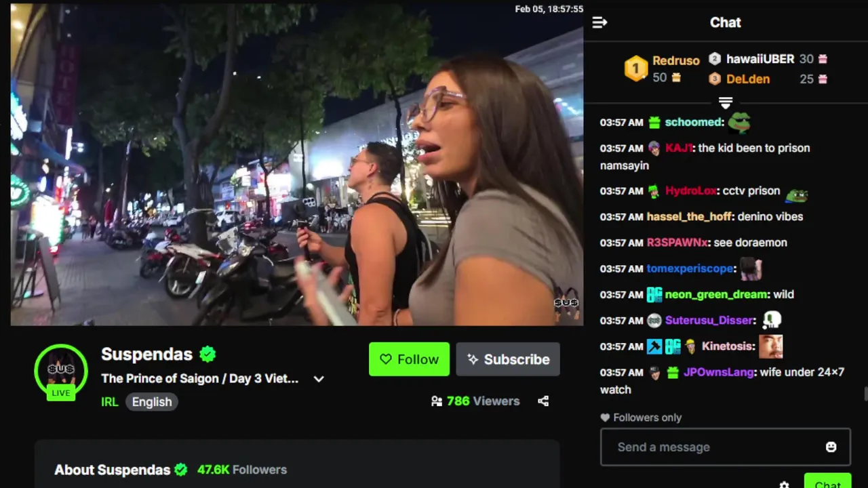The image size is (868, 488).
Task: Expand the stream title chevron
Action: (x=319, y=379)
